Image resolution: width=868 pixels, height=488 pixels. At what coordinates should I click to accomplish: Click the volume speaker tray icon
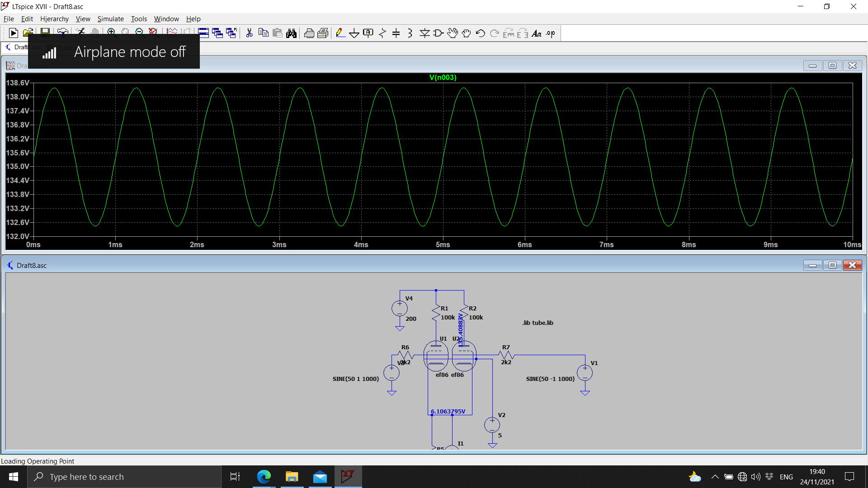pos(755,477)
